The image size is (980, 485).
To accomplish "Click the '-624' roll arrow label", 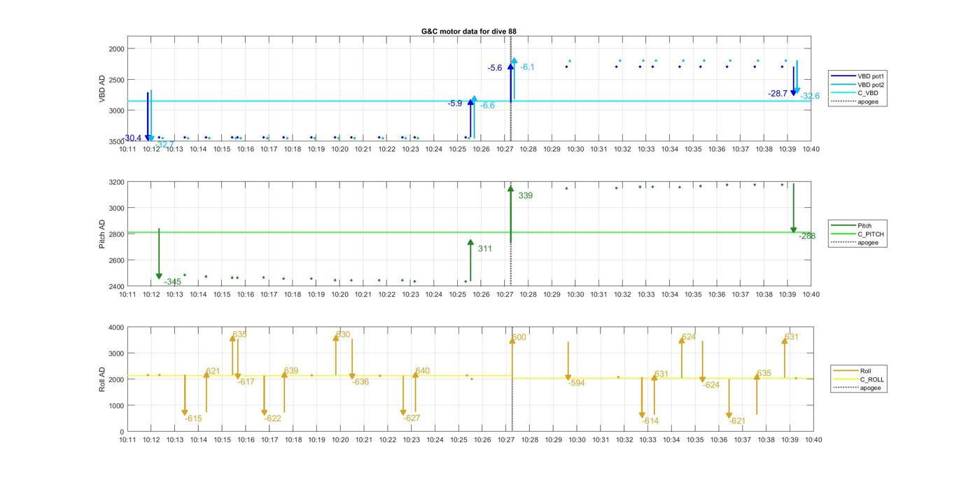I will click(x=710, y=385).
